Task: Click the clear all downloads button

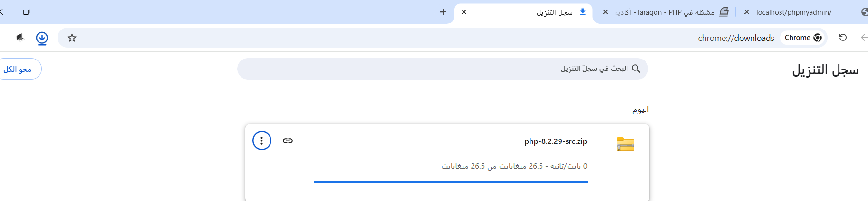Action: click(x=19, y=69)
